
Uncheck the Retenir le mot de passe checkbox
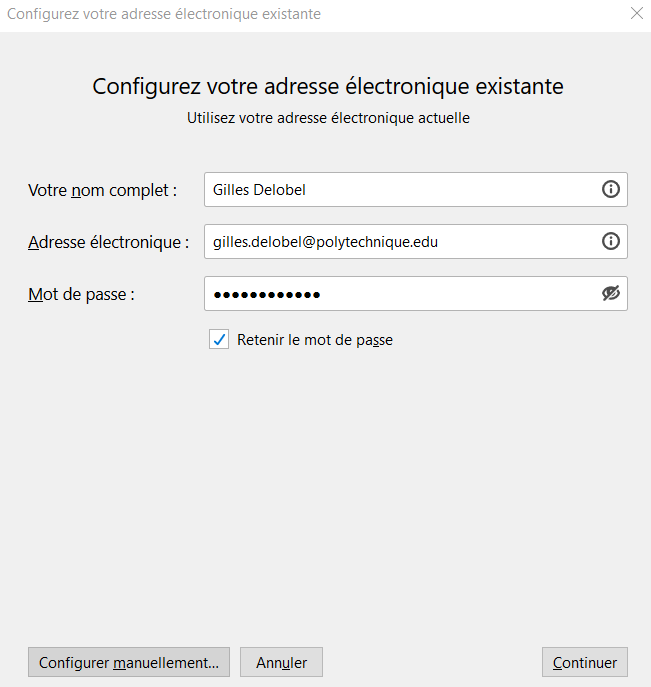click(x=219, y=340)
